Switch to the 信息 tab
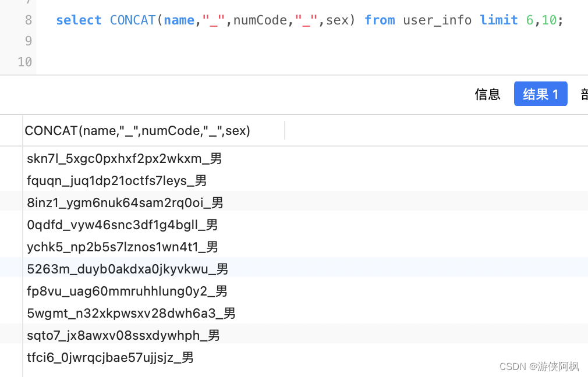588x377 pixels. [x=487, y=94]
